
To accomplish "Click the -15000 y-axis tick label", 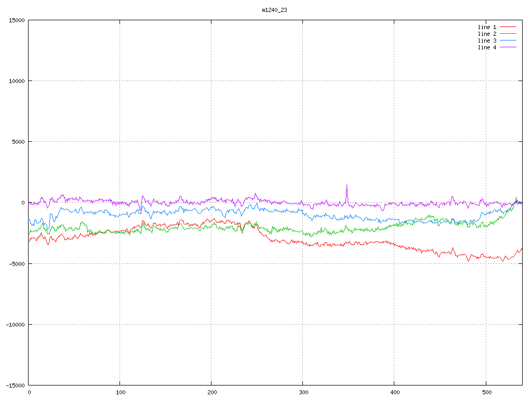I will [x=15, y=385].
